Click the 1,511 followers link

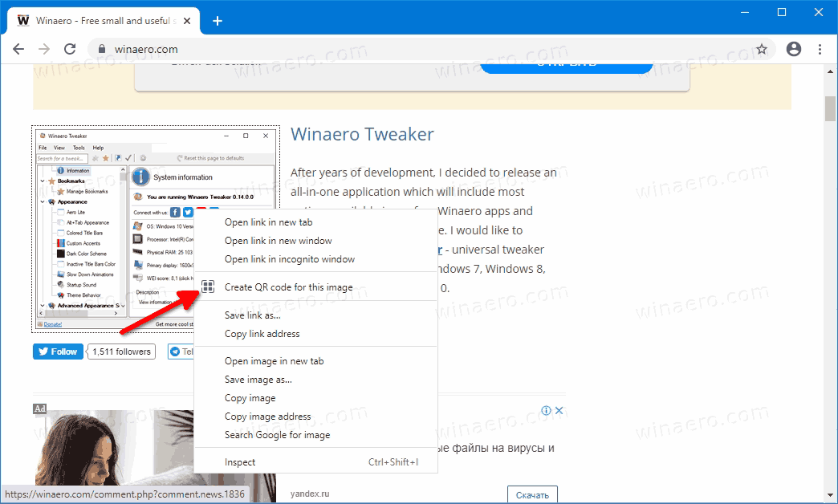[x=121, y=352]
